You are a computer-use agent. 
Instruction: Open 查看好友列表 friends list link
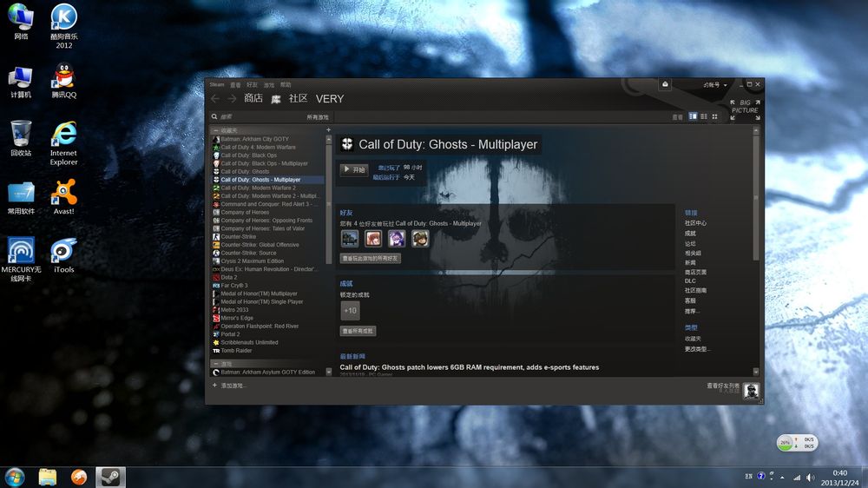pyautogui.click(x=723, y=386)
